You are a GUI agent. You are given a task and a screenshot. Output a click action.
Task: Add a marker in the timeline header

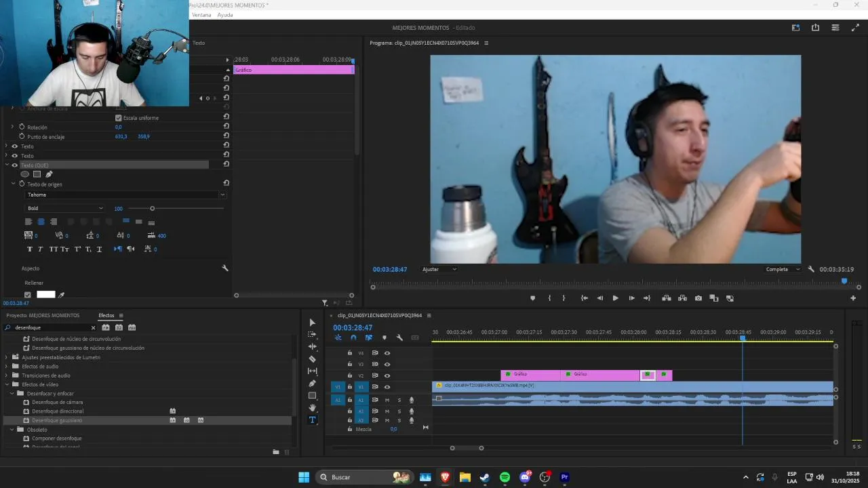pyautogui.click(x=384, y=338)
